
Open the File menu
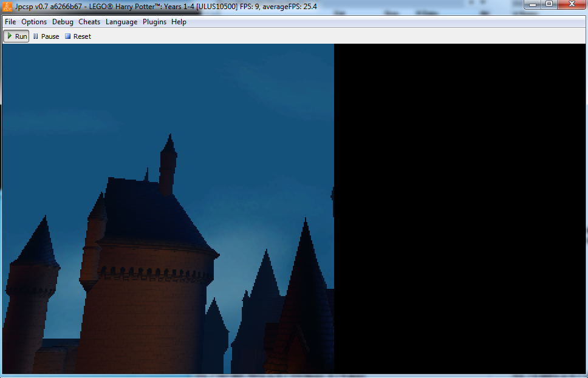(10, 22)
